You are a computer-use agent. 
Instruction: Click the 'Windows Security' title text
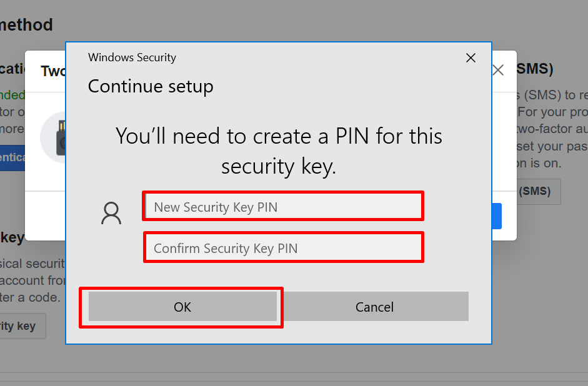[x=132, y=57]
